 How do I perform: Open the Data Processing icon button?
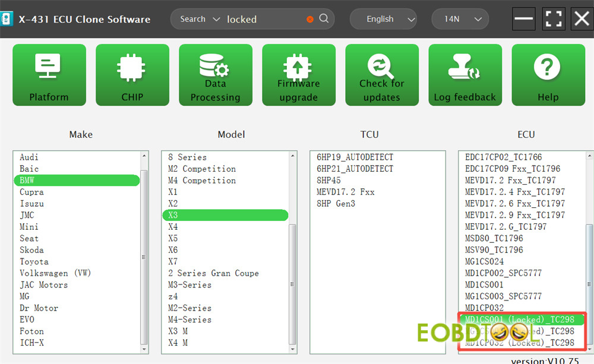(x=216, y=75)
